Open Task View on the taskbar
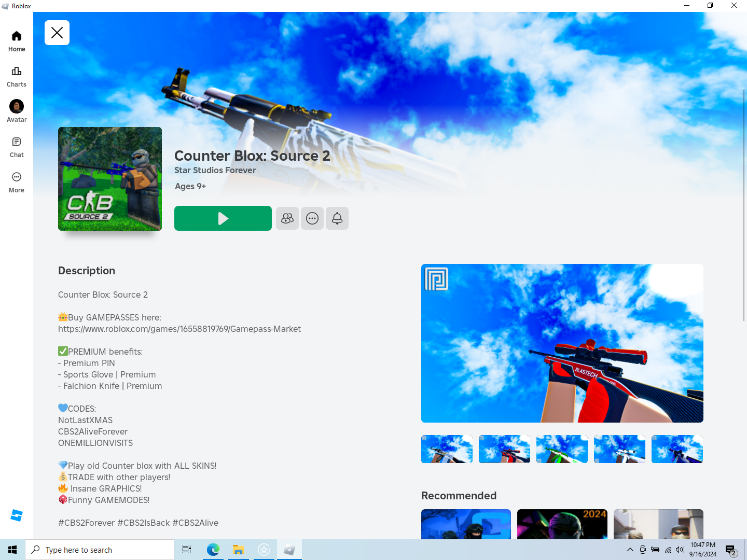 (x=187, y=550)
